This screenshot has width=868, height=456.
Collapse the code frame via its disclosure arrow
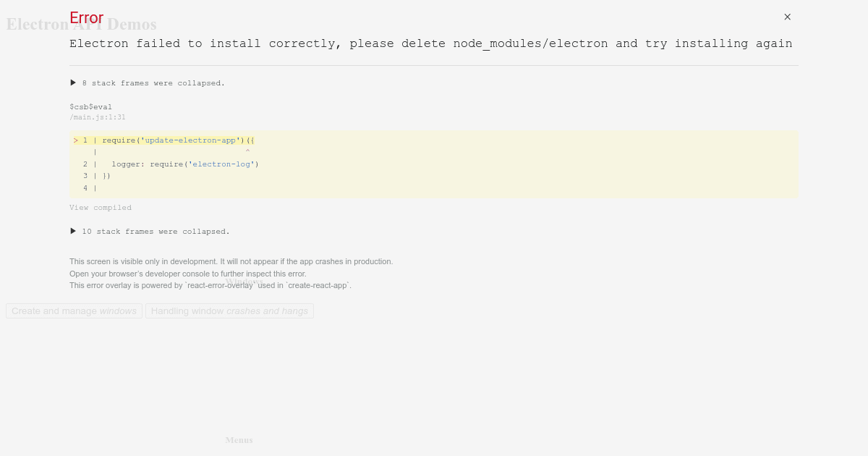click(x=75, y=140)
